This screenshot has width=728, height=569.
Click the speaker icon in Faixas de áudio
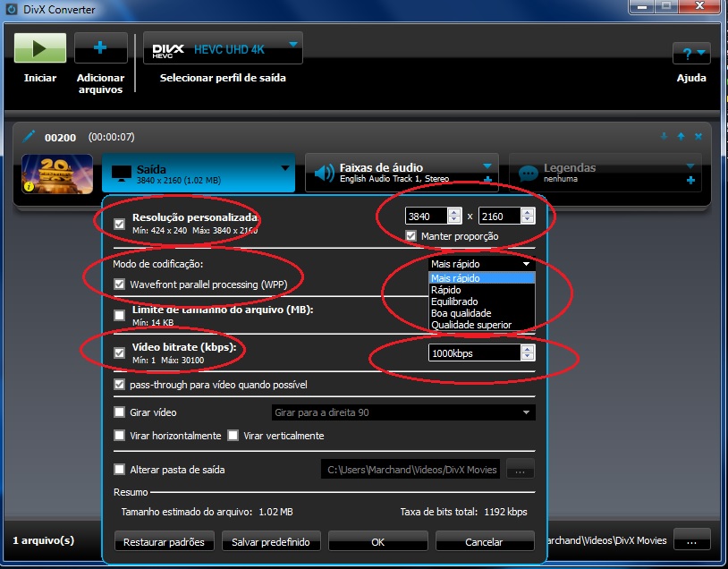pos(324,174)
